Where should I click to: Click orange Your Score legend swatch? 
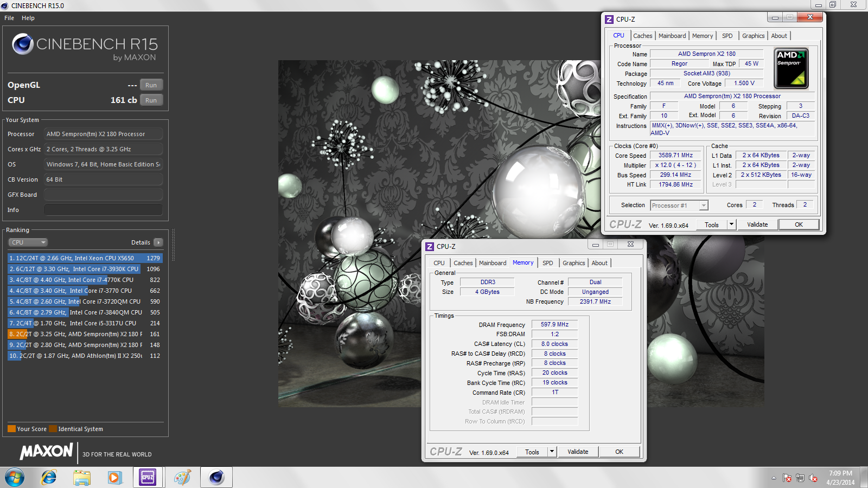11,429
